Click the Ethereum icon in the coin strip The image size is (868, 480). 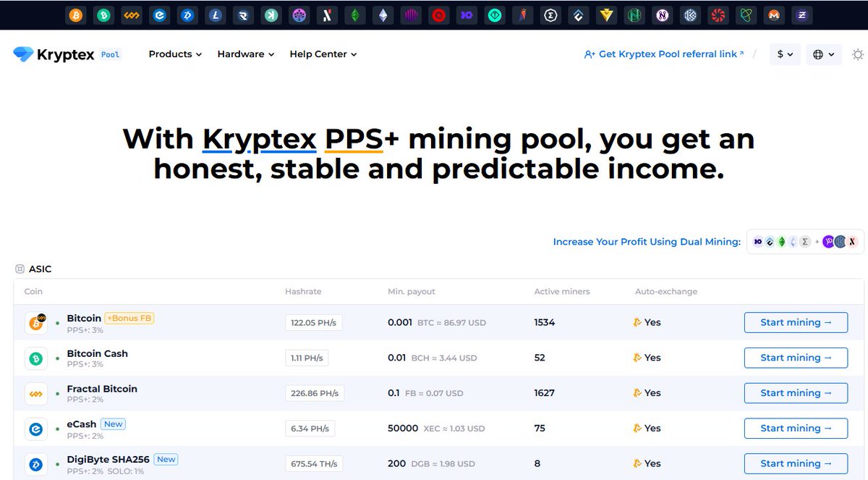click(x=383, y=14)
